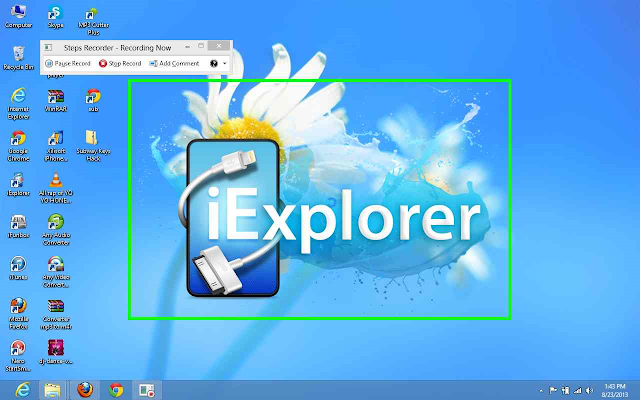The height and width of the screenshot is (400, 640).
Task: Select the Google Chrome desktop shortcut
Action: 18,146
